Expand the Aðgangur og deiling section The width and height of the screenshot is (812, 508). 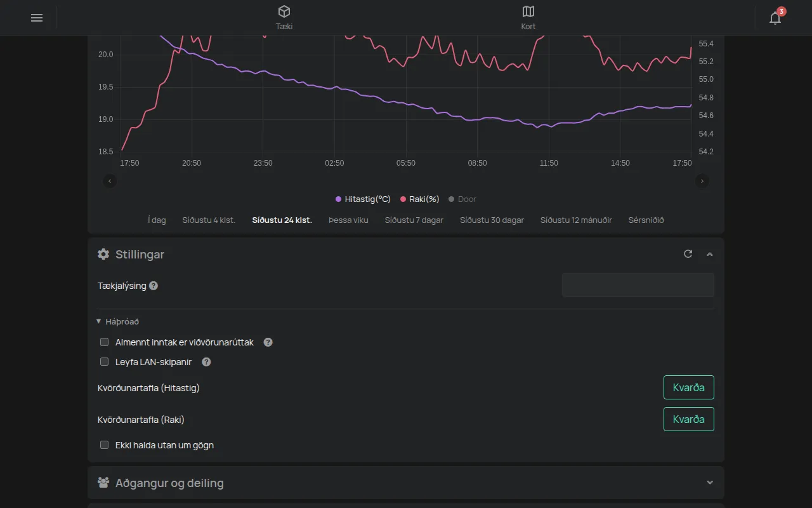pos(710,483)
